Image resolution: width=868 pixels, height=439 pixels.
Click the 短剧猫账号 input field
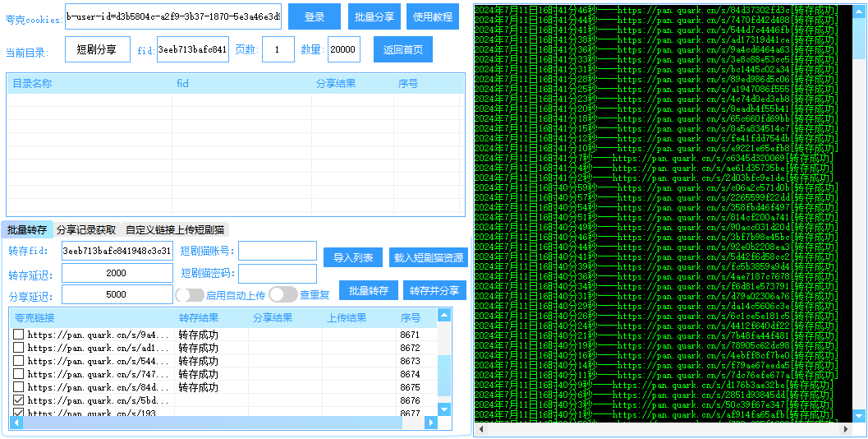(277, 251)
